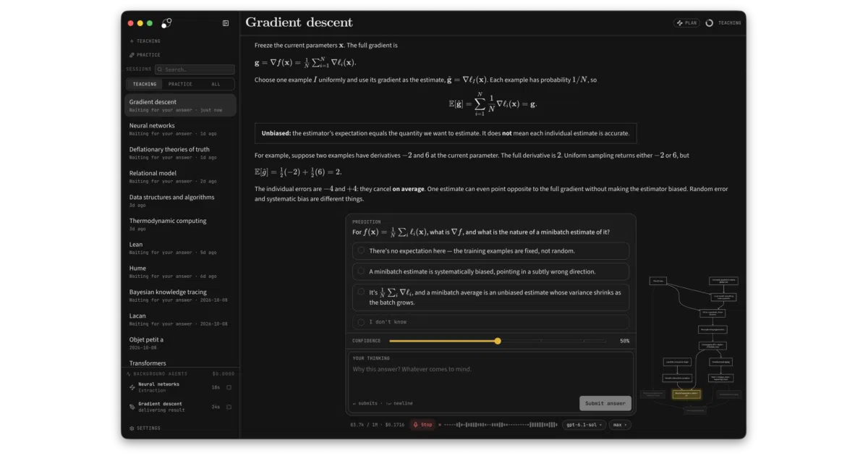Focus the sessions Search field
Viewport: 868px width, 456px height.
pyautogui.click(x=195, y=69)
